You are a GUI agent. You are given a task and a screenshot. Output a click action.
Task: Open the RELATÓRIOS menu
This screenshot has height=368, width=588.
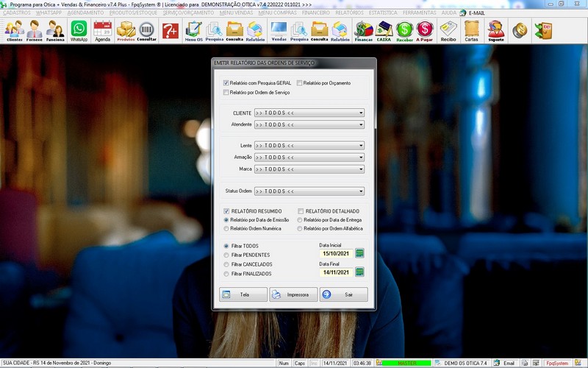[x=349, y=13]
